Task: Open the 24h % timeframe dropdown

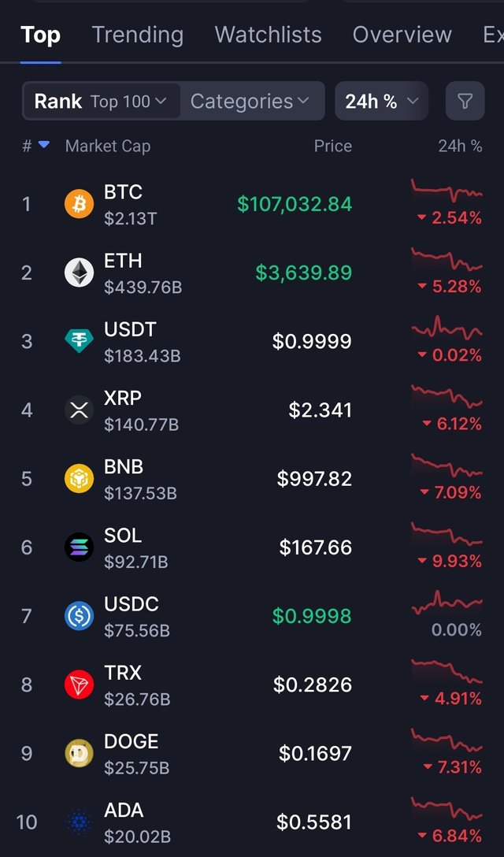Action: coord(382,102)
